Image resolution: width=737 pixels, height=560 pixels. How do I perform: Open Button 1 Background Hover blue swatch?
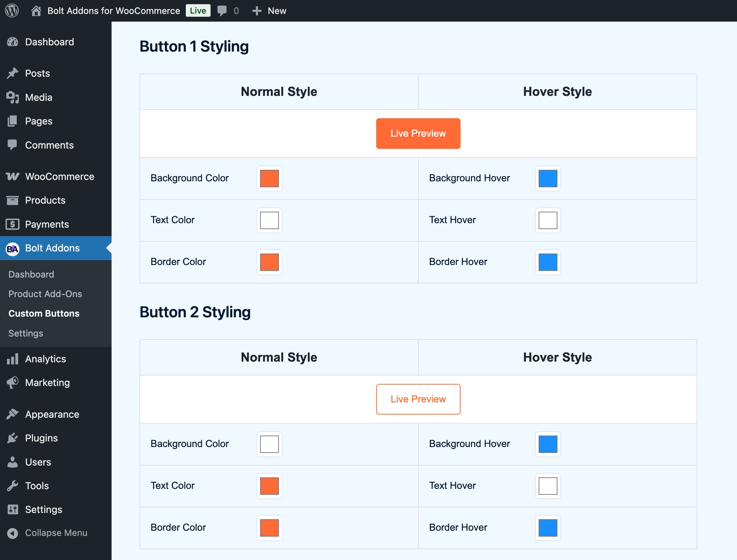tap(548, 179)
